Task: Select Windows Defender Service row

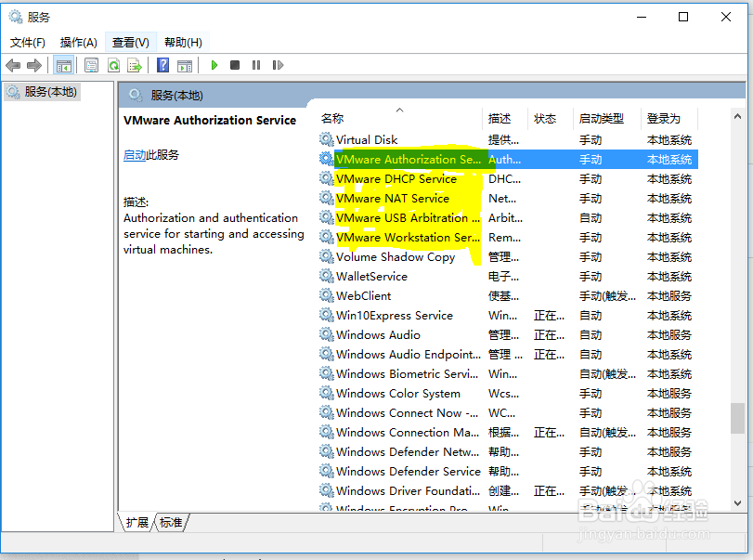Action: [x=508, y=471]
